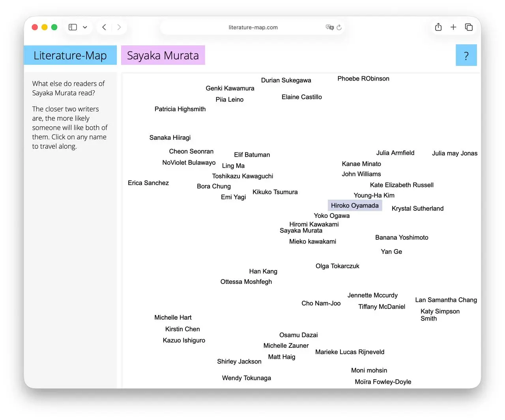
Task: Select Young-Ha Kim
Action: point(374,195)
